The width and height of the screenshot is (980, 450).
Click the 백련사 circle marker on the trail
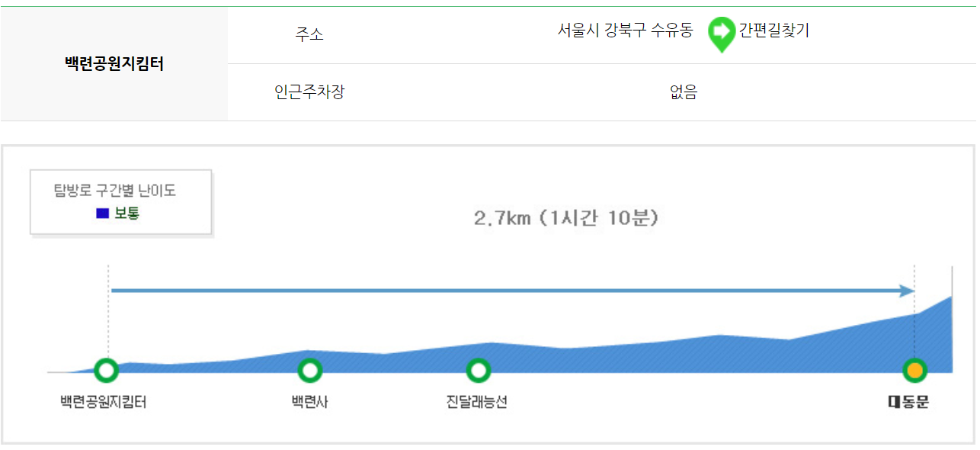pos(309,371)
